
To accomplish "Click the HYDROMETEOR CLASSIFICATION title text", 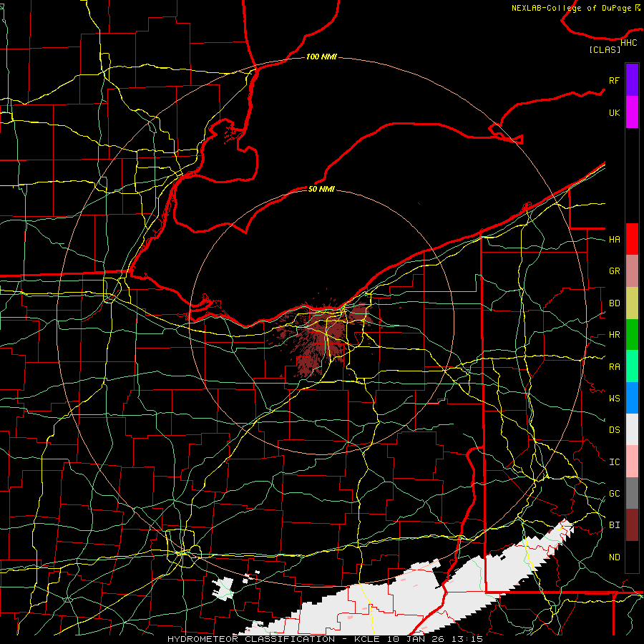I will click(250, 639).
